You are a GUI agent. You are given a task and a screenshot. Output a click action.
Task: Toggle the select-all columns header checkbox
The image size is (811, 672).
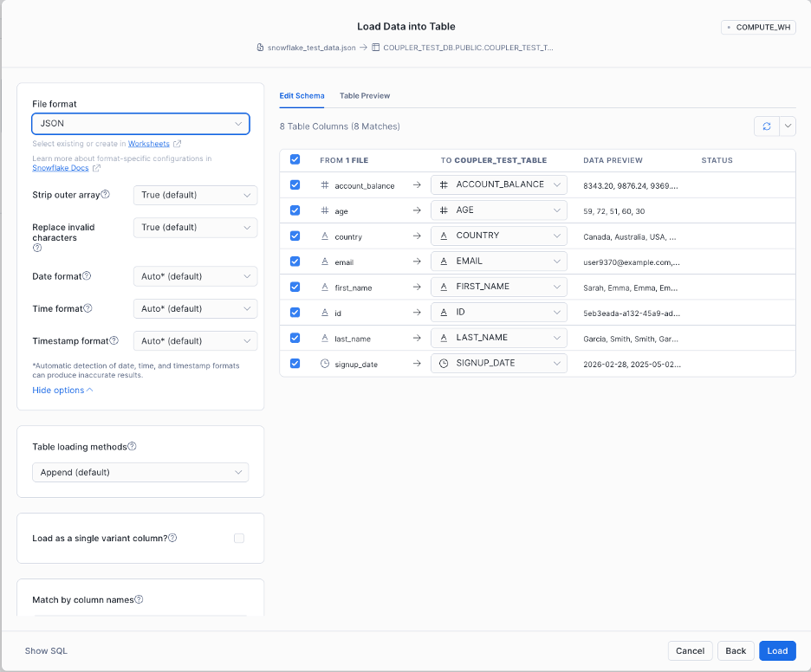coord(295,160)
